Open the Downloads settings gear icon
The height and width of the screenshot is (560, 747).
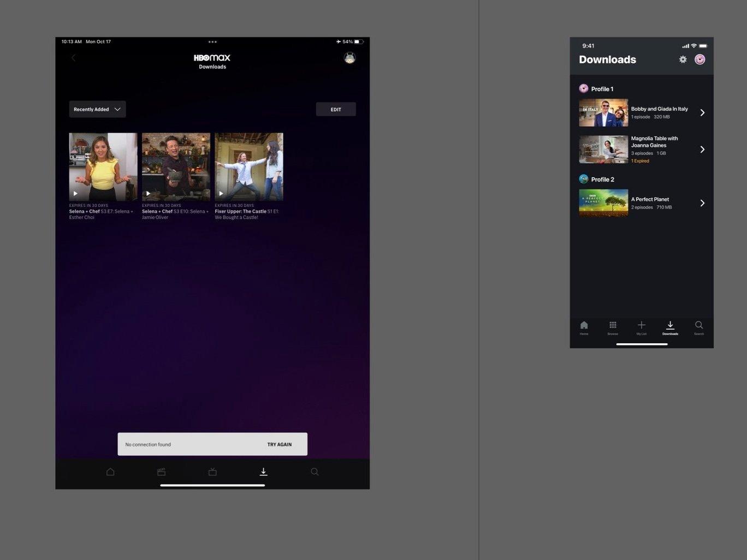click(x=683, y=59)
